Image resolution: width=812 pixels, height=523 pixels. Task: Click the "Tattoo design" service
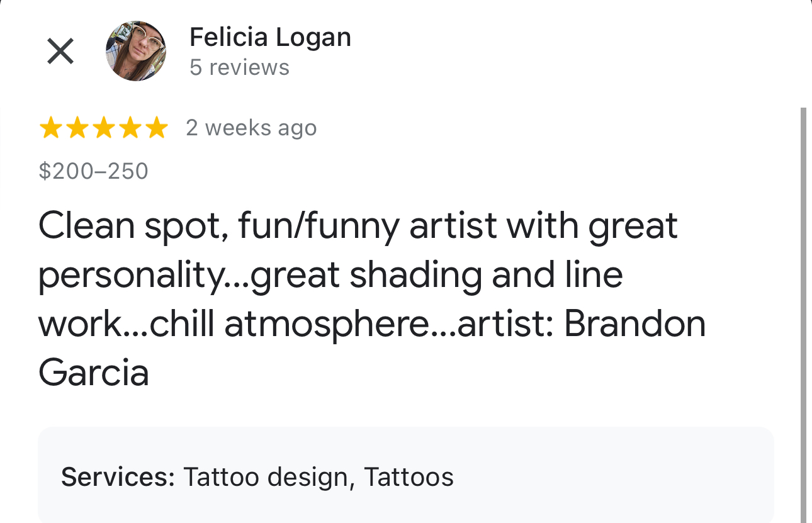pyautogui.click(x=265, y=477)
